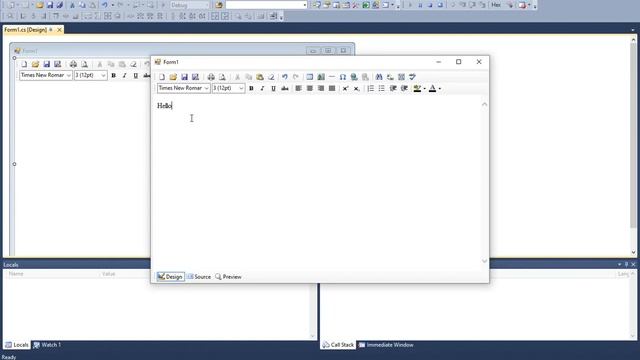Click the Value column header in Locals
Screen dimensions: 640x360
[109, 274]
